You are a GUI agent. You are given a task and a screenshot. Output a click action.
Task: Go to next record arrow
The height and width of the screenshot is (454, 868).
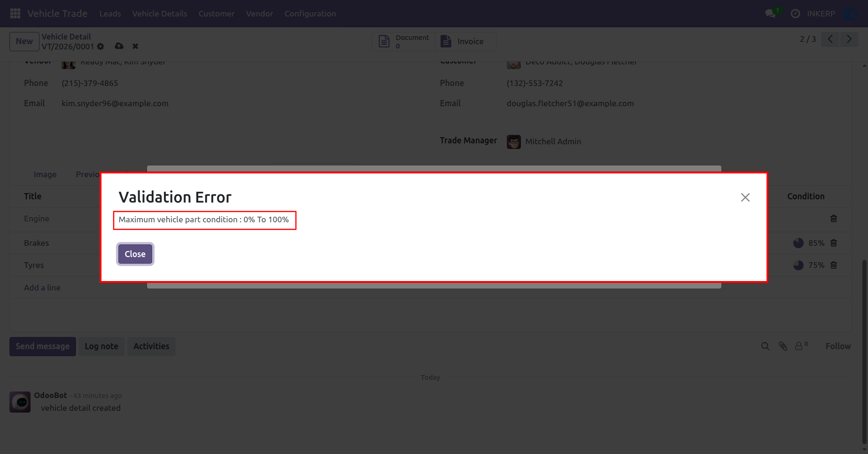pyautogui.click(x=849, y=39)
